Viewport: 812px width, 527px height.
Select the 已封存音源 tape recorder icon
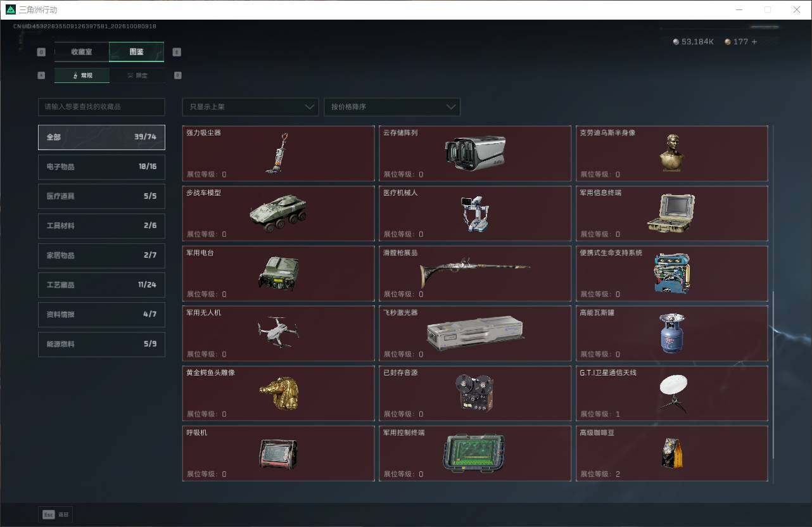pyautogui.click(x=475, y=393)
